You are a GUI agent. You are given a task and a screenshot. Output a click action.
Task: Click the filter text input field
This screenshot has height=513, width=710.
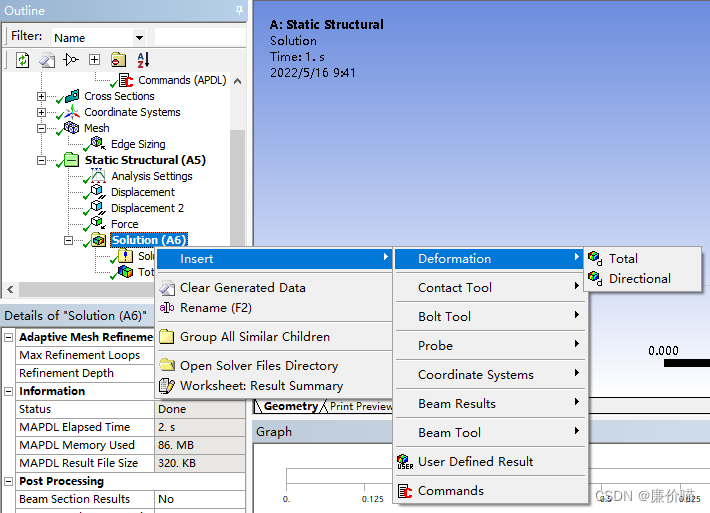[x=200, y=37]
